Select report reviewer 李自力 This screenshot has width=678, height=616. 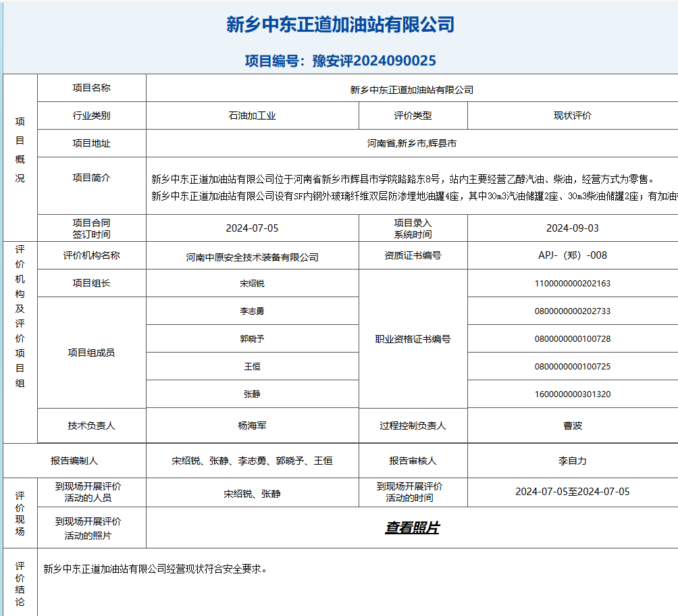click(573, 461)
